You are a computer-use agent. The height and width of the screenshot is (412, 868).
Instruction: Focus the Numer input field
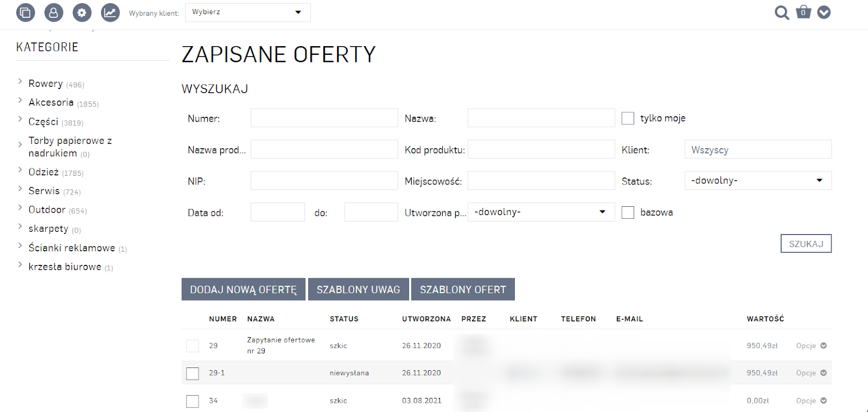[x=324, y=118]
